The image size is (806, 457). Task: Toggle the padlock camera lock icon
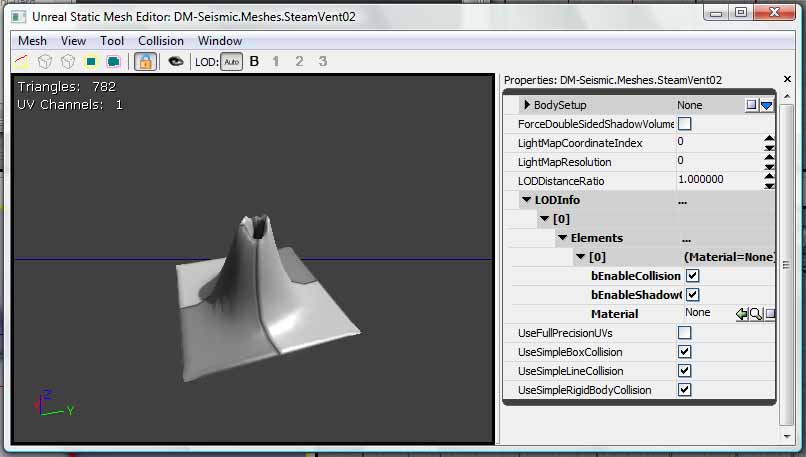145,61
